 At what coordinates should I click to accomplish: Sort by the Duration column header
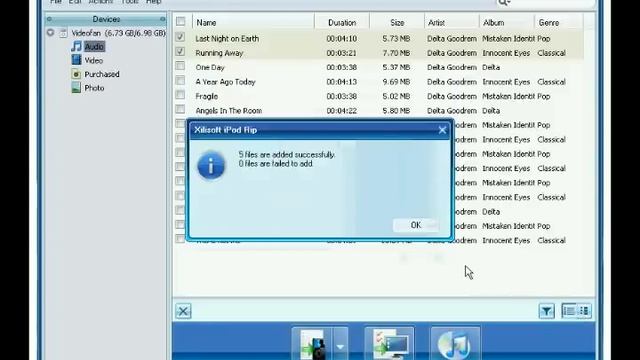[342, 22]
